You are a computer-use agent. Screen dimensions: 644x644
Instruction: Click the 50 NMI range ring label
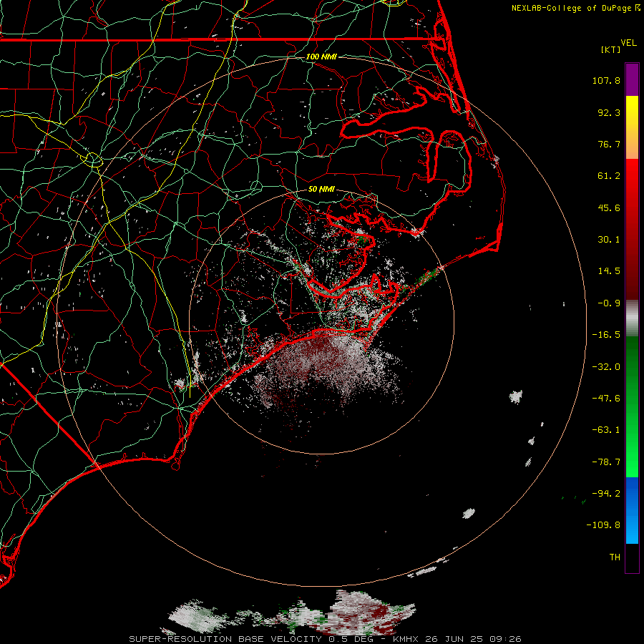click(x=321, y=190)
